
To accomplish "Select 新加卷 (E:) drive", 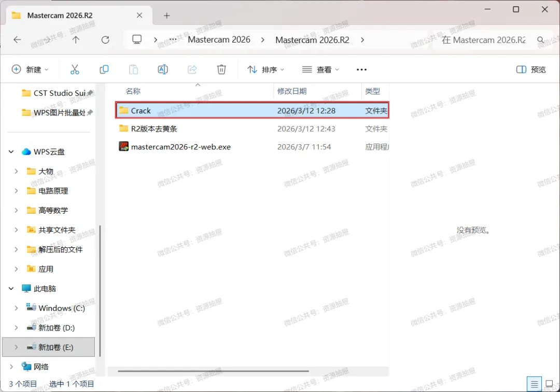I will pyautogui.click(x=49, y=347).
